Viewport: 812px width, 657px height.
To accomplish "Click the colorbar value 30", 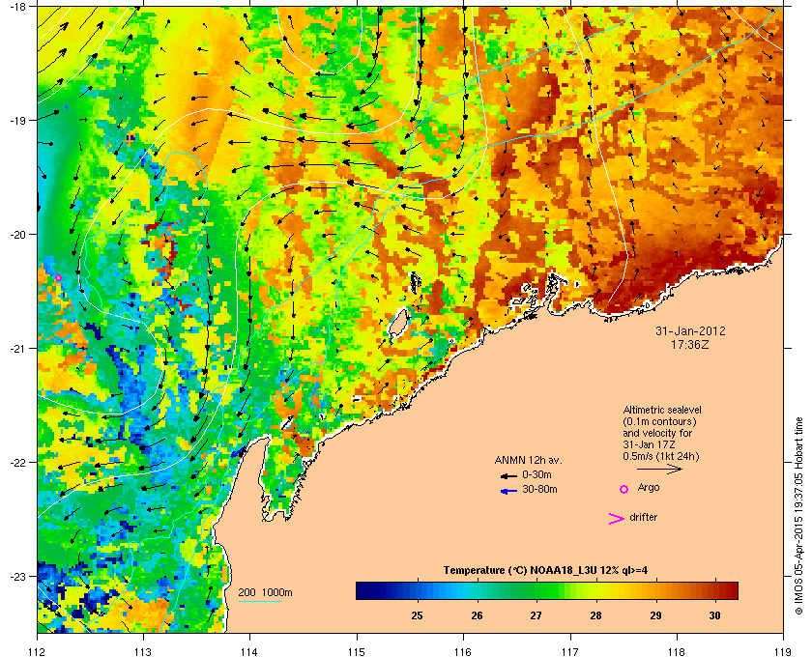I will click(x=714, y=615).
